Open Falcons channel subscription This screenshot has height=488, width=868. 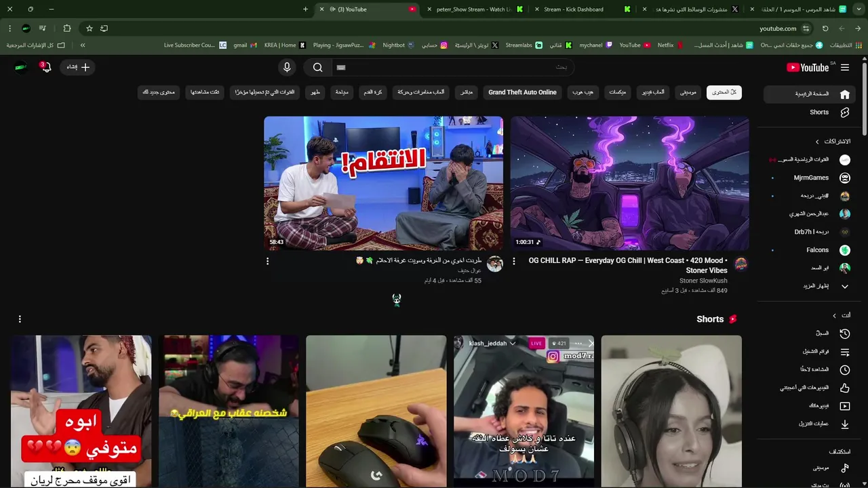pos(808,250)
